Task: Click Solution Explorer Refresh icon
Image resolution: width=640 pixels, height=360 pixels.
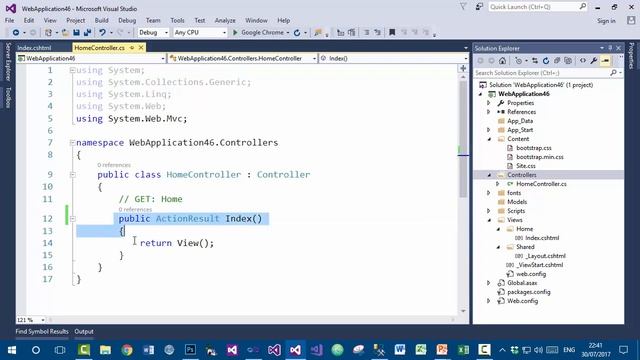Action: [x=546, y=61]
